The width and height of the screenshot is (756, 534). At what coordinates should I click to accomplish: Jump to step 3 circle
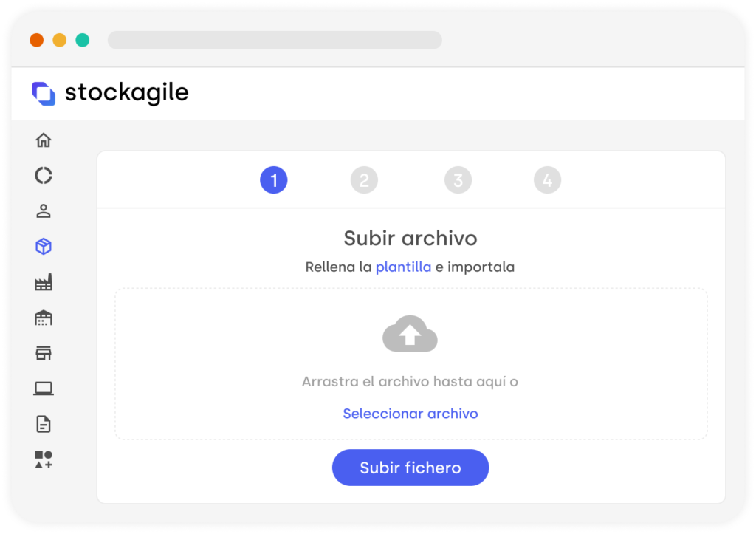pos(458,180)
